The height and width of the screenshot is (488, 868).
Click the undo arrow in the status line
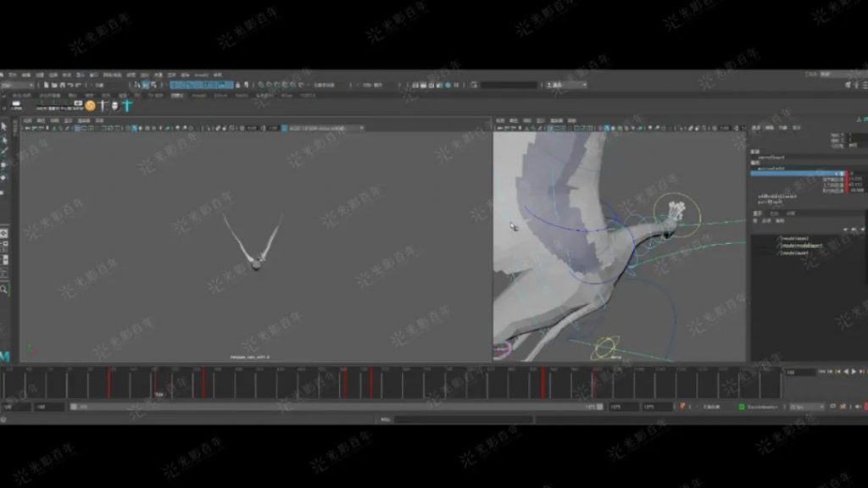click(x=71, y=86)
